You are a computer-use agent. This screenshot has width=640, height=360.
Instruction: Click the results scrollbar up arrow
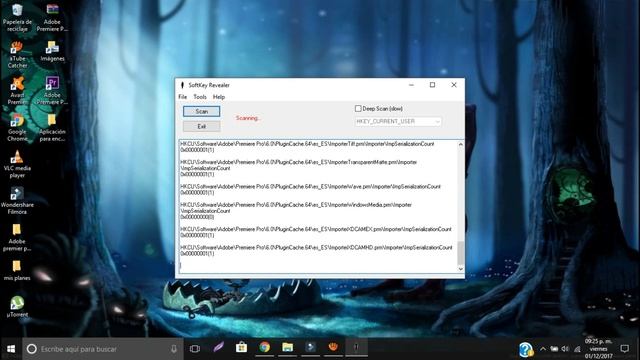point(460,144)
